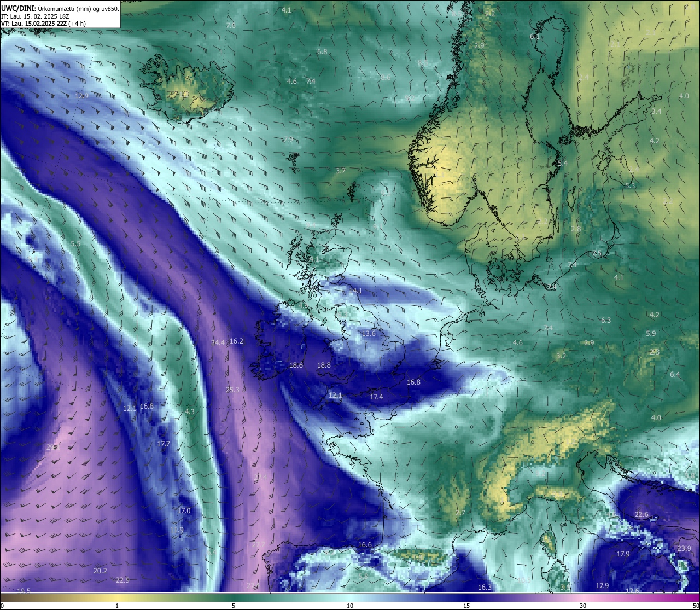
Task: Click the 15 tick label on color scale
Action: (466, 605)
